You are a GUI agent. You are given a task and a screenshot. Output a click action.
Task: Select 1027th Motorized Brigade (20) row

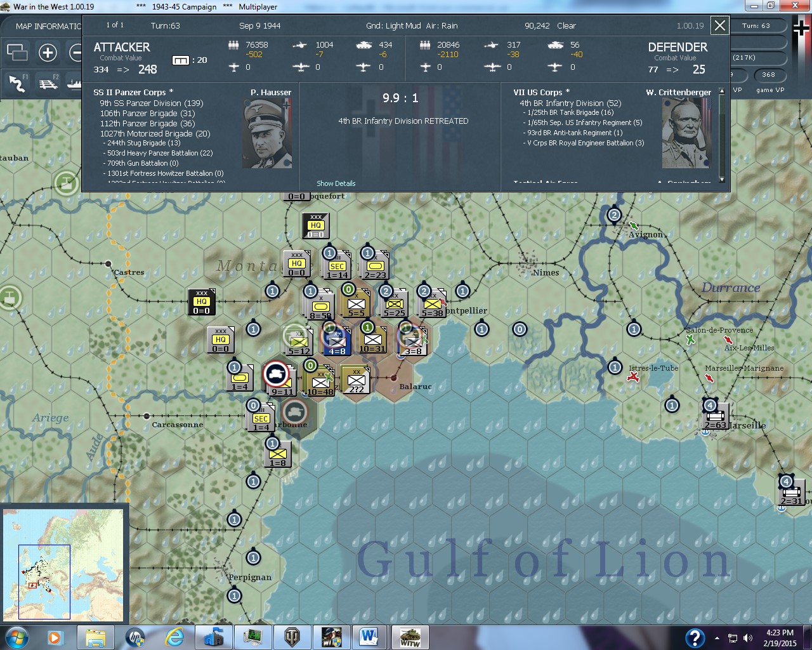coord(155,133)
